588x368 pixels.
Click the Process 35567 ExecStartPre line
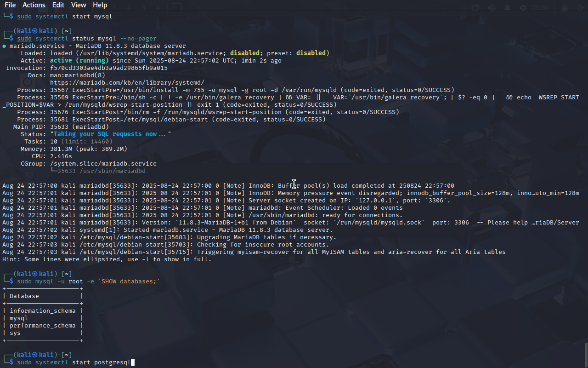[x=236, y=90]
